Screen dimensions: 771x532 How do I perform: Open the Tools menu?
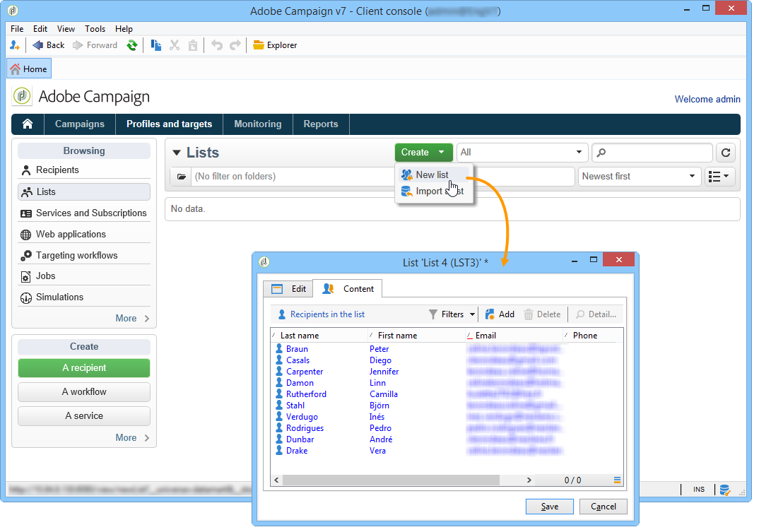[x=95, y=29]
